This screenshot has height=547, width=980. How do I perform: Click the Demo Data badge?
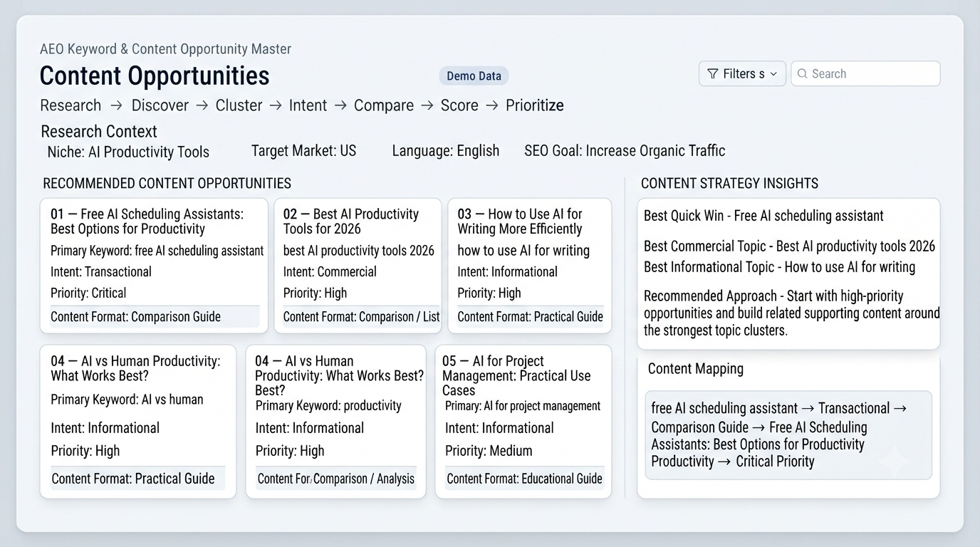pos(474,76)
